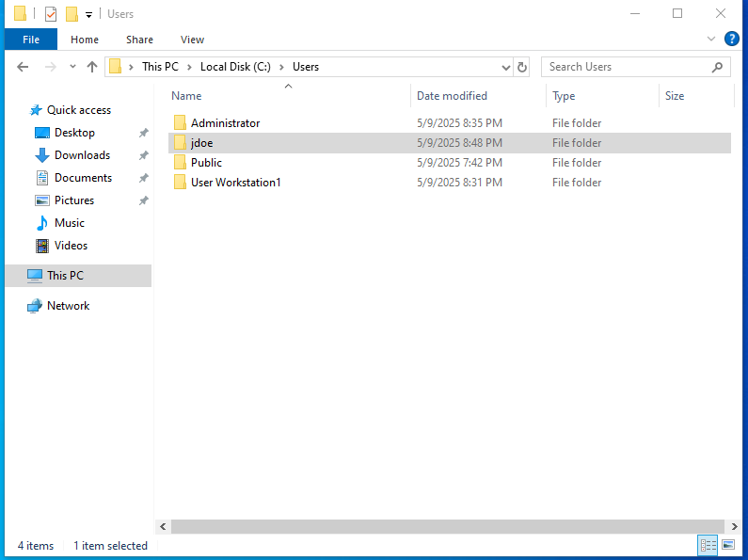Expand the chevron after Local Disk (C:)
748x560 pixels.
click(281, 67)
